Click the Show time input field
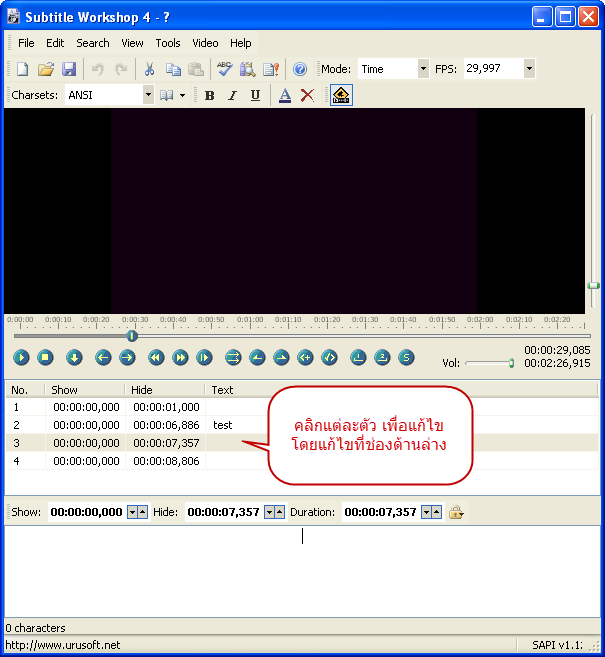This screenshot has width=605, height=657. [87, 512]
